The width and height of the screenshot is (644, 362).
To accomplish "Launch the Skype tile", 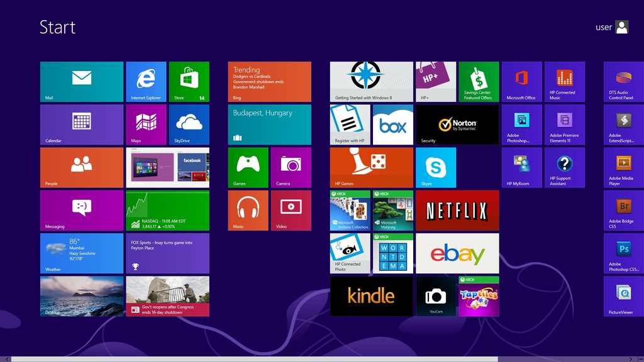I will click(436, 168).
